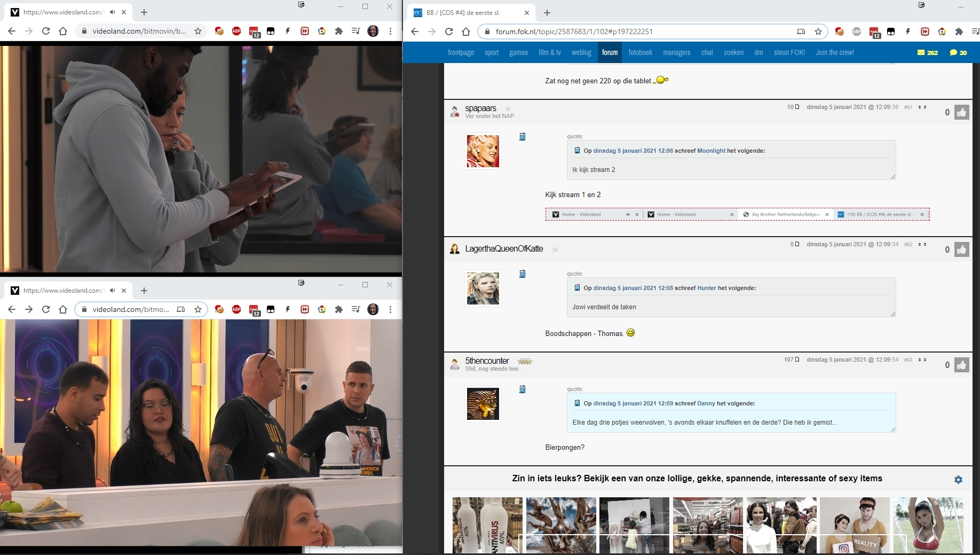Bookmark the FOK forum page with star
The image size is (980, 555).
[x=818, y=32]
